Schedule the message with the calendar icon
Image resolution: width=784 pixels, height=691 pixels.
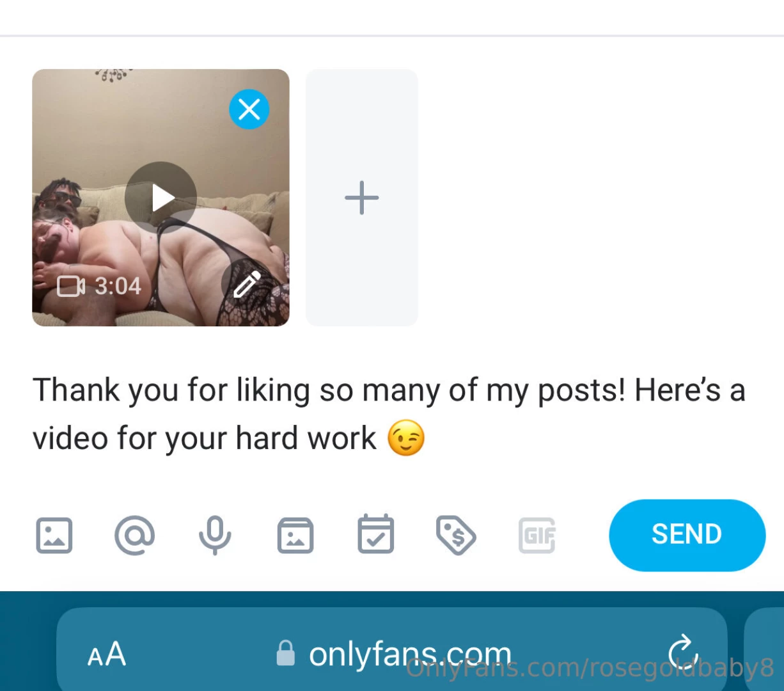click(x=376, y=536)
